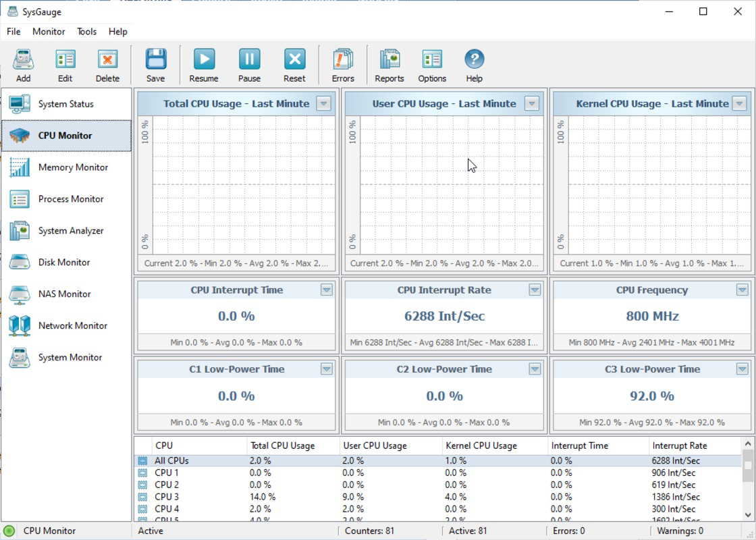Click the Help question mark icon
Screen dimensions: 756x540
[x=475, y=59]
